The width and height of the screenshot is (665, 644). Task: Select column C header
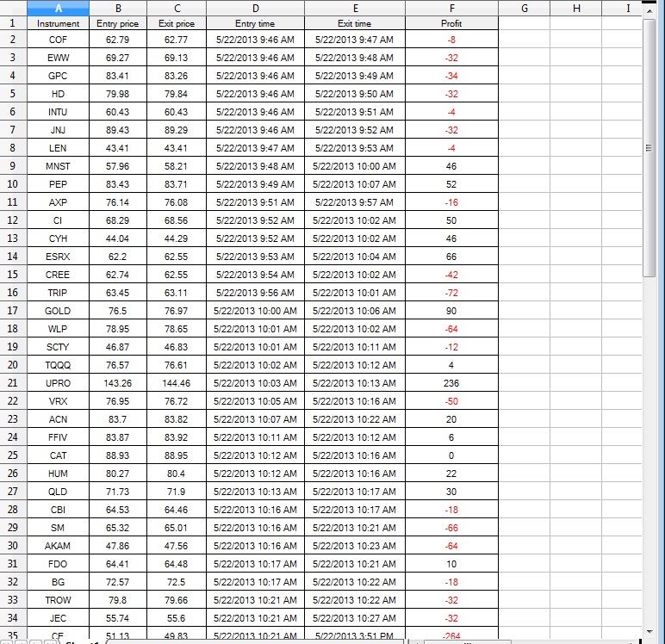177,8
